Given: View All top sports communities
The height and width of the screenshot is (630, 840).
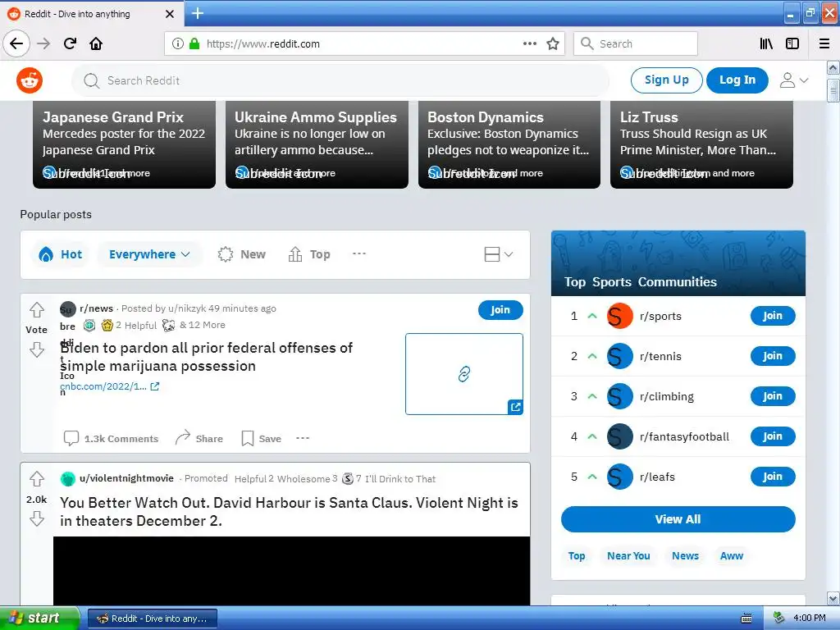Looking at the screenshot, I should tap(678, 519).
